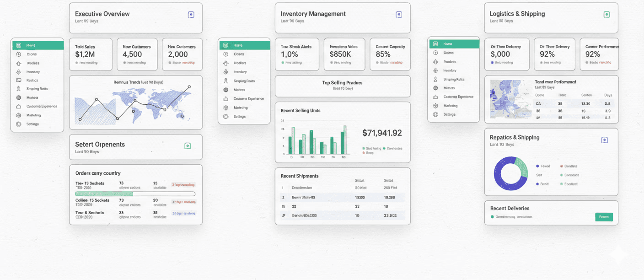The width and height of the screenshot is (644, 280).
Task: Expand the Logistics & Shipping panel
Action: tap(606, 14)
